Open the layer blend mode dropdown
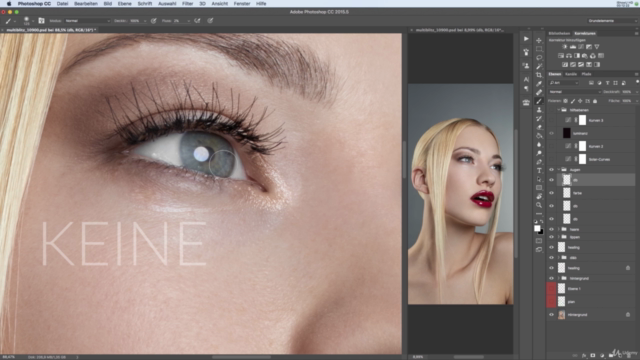The width and height of the screenshot is (640, 360). (x=574, y=92)
